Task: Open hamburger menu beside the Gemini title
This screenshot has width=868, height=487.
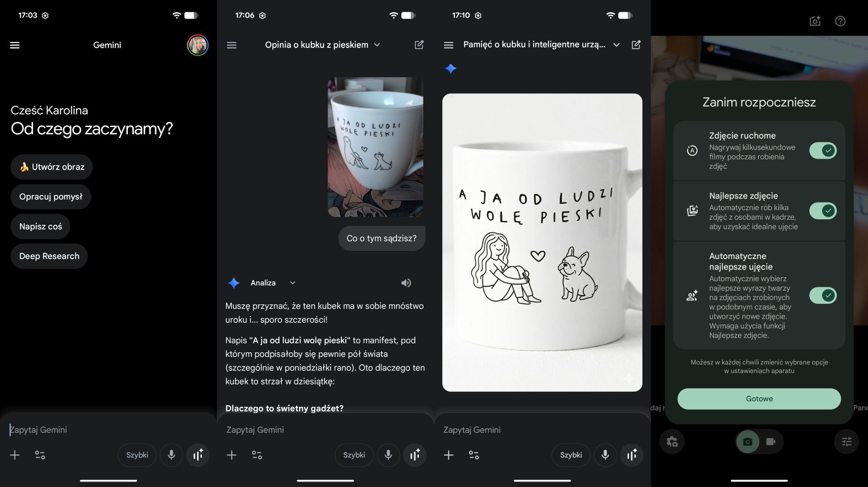Action: tap(15, 45)
